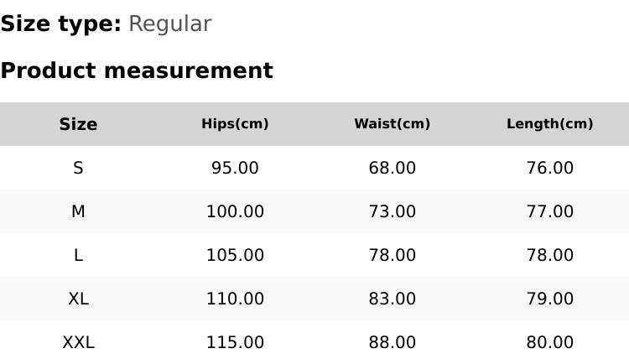
Task: Click the 100.00 hips value for M
Action: (x=235, y=211)
